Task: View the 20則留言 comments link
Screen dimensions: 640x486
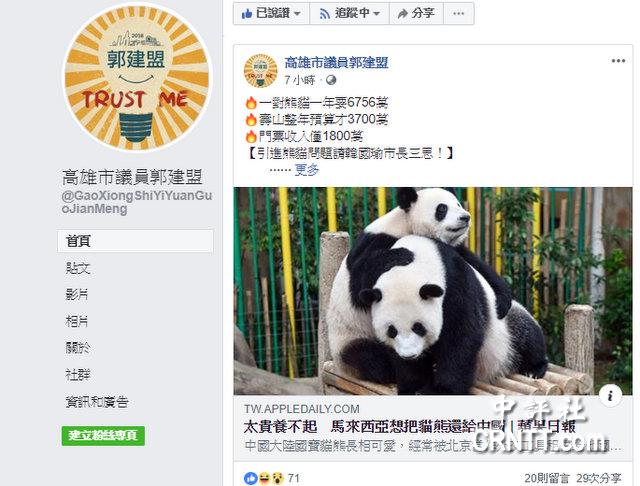Action: pos(547,478)
